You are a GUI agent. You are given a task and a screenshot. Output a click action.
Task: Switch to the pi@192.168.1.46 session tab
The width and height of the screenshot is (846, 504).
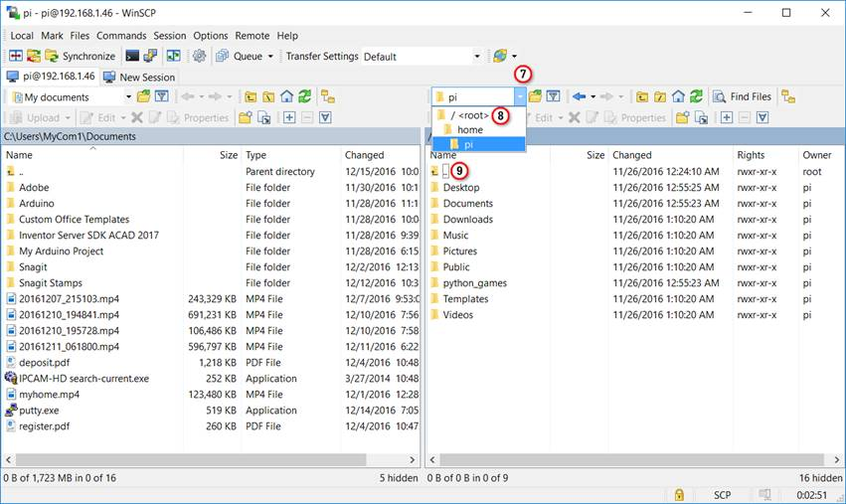50,77
